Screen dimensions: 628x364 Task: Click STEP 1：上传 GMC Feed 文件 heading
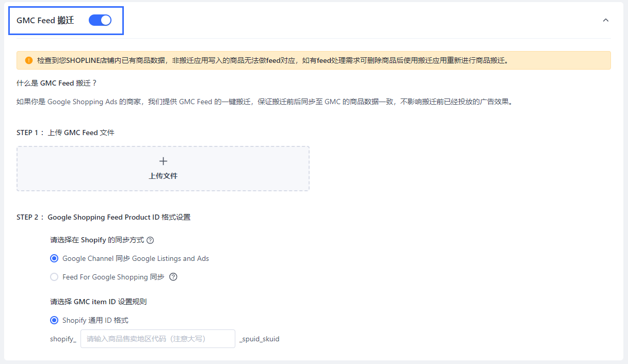(66, 133)
